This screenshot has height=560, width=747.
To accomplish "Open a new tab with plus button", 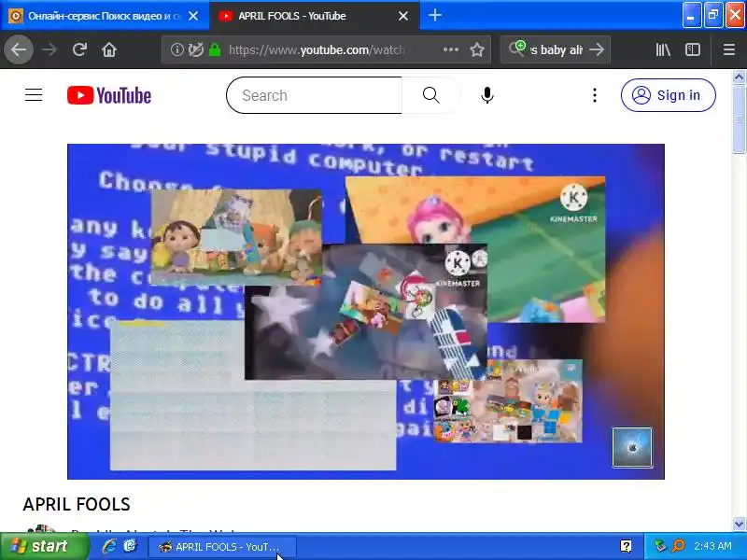I will point(434,15).
